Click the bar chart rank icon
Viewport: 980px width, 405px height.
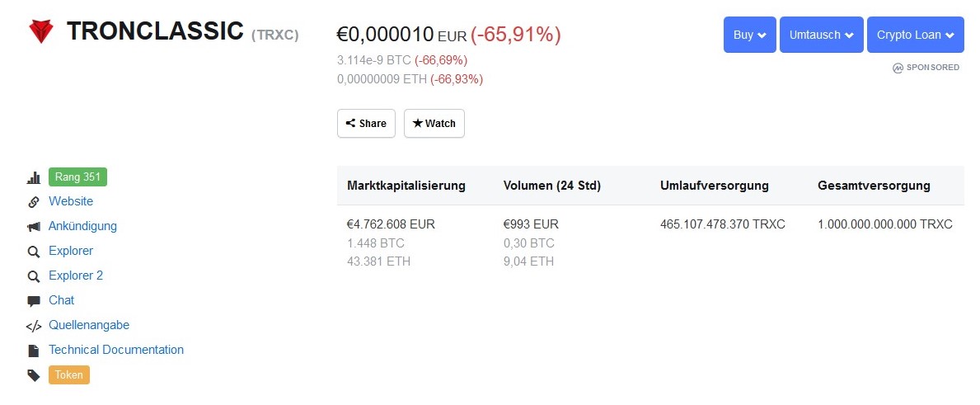[34, 177]
